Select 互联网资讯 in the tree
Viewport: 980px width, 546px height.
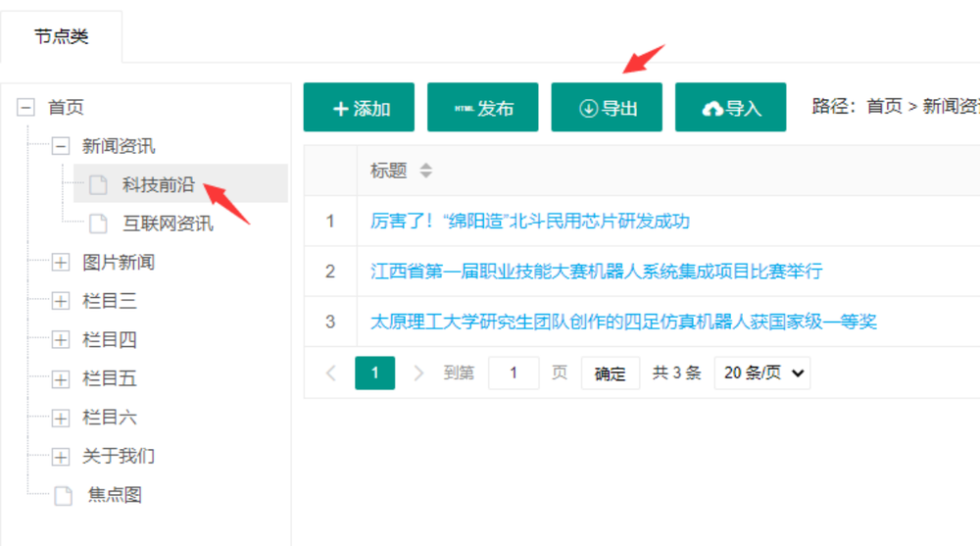coord(167,223)
